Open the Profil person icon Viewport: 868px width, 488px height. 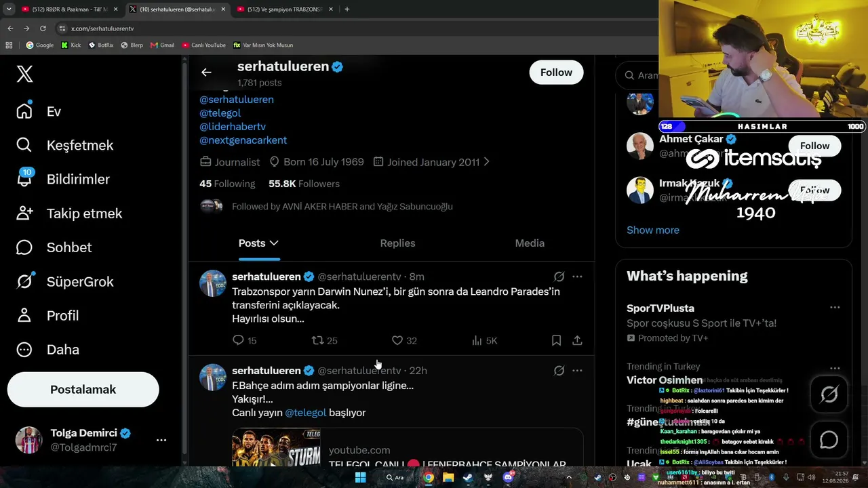[24, 315]
